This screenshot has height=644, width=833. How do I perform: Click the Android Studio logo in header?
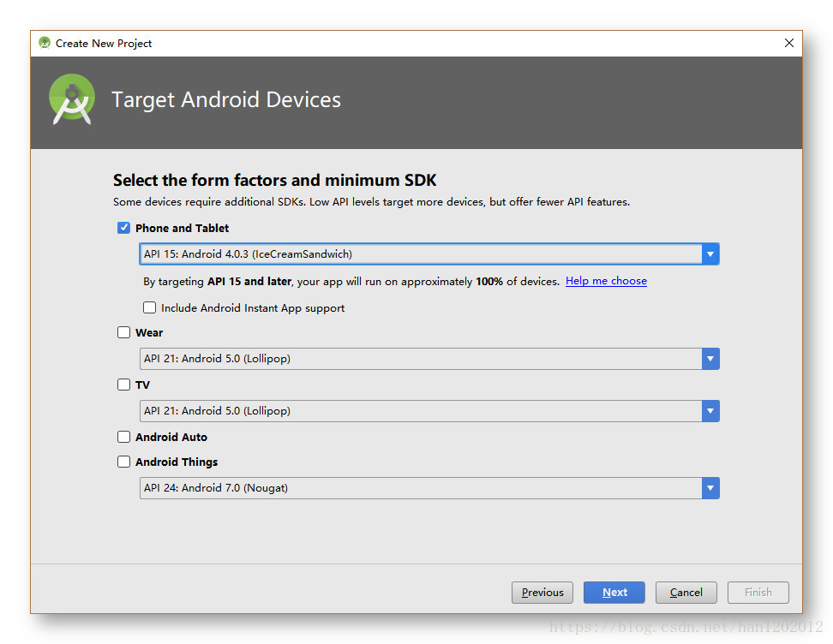(x=72, y=99)
